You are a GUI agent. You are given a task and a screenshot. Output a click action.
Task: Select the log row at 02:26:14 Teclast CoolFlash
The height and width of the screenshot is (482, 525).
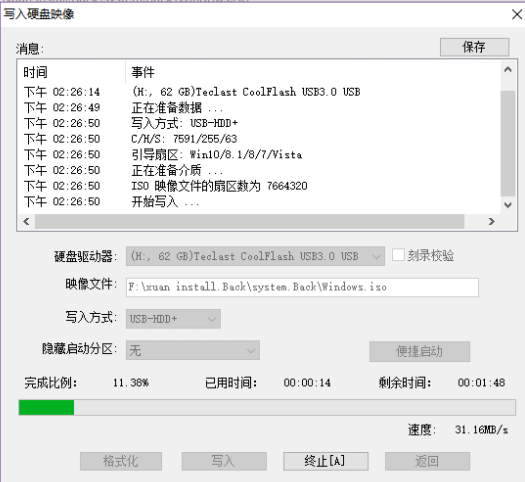pyautogui.click(x=259, y=92)
